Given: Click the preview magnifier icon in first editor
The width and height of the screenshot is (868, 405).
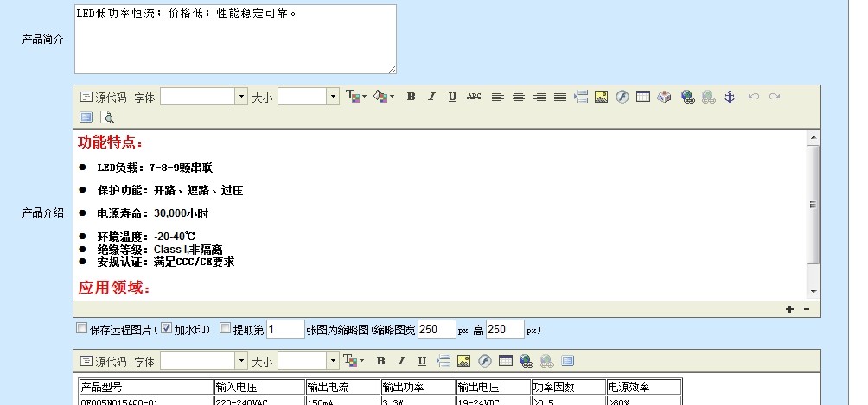Looking at the screenshot, I should (x=107, y=117).
